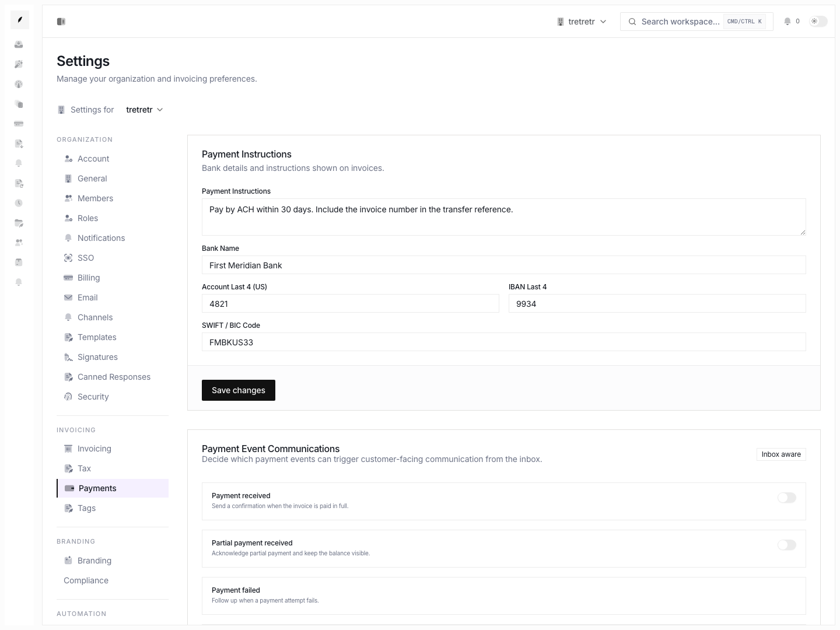Open the inbox tray icon in left rail

pyautogui.click(x=19, y=44)
